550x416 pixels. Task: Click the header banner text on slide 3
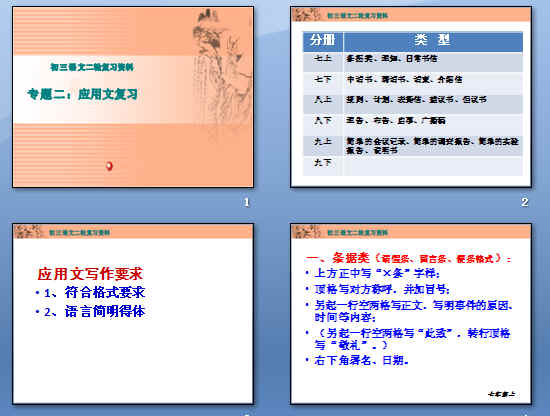point(79,233)
